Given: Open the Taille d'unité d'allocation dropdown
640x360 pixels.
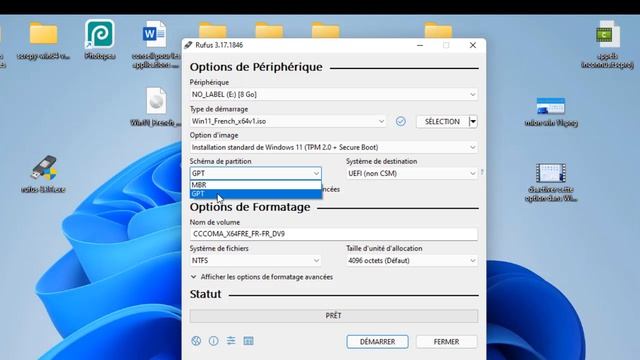Looking at the screenshot, I should [x=412, y=260].
